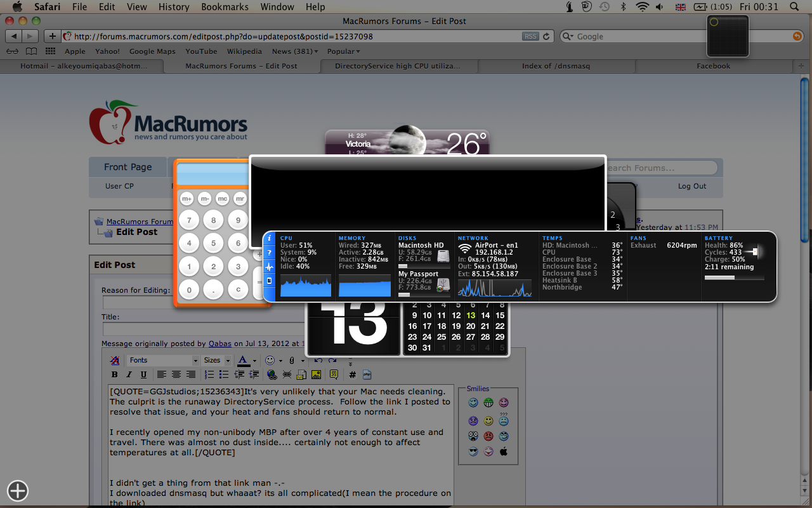Image resolution: width=812 pixels, height=508 pixels.
Task: Insert ordered list in editor
Action: tap(209, 375)
